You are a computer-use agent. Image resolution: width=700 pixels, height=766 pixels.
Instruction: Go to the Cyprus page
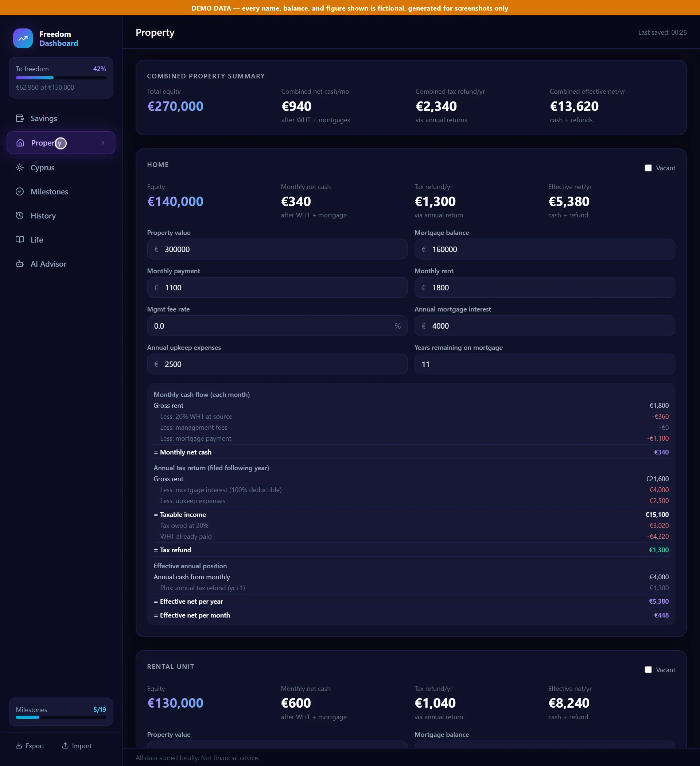61,167
